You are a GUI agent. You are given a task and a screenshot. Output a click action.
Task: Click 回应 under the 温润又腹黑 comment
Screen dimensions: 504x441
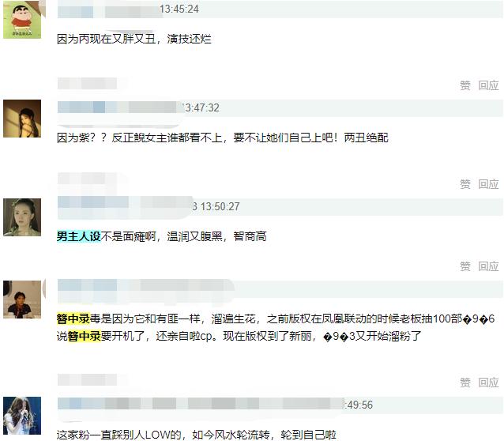tap(488, 266)
